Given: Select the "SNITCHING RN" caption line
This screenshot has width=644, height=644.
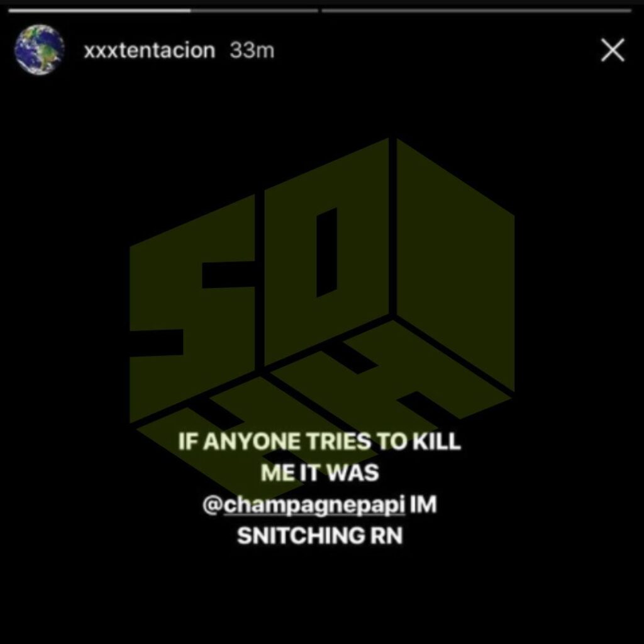Looking at the screenshot, I should click(319, 536).
